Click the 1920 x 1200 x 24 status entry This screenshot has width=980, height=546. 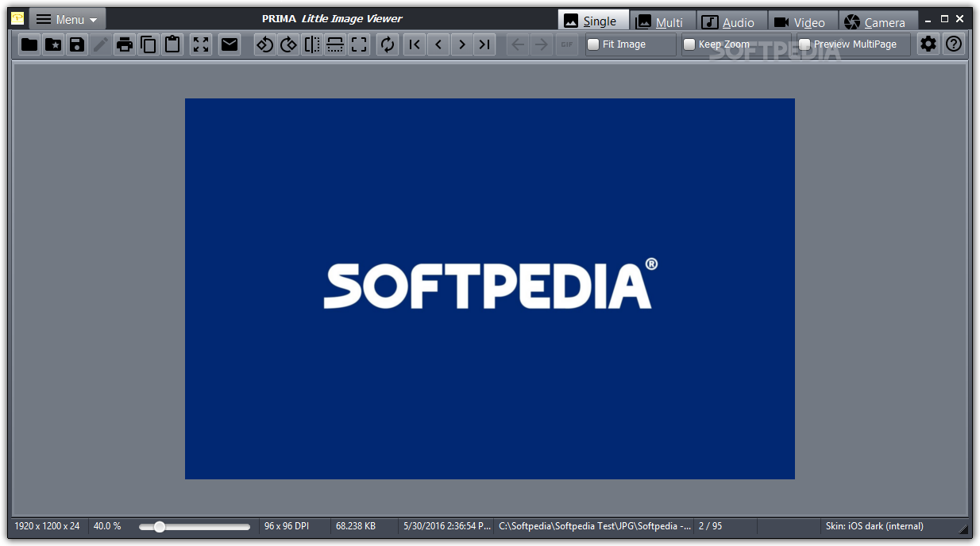pos(47,526)
